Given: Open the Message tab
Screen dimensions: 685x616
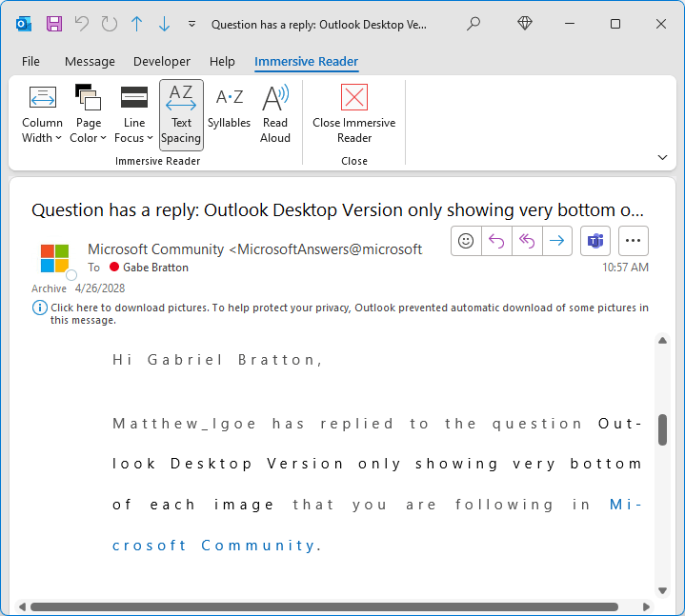Looking at the screenshot, I should (x=90, y=62).
